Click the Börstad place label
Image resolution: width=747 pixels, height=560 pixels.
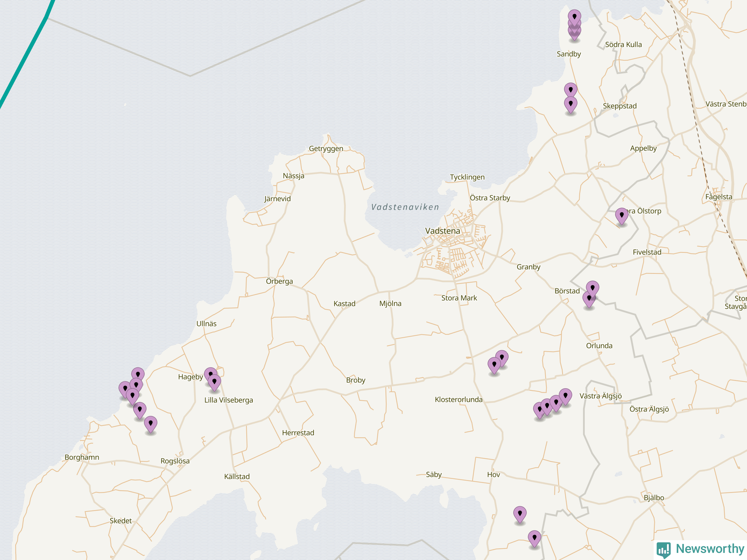click(567, 291)
